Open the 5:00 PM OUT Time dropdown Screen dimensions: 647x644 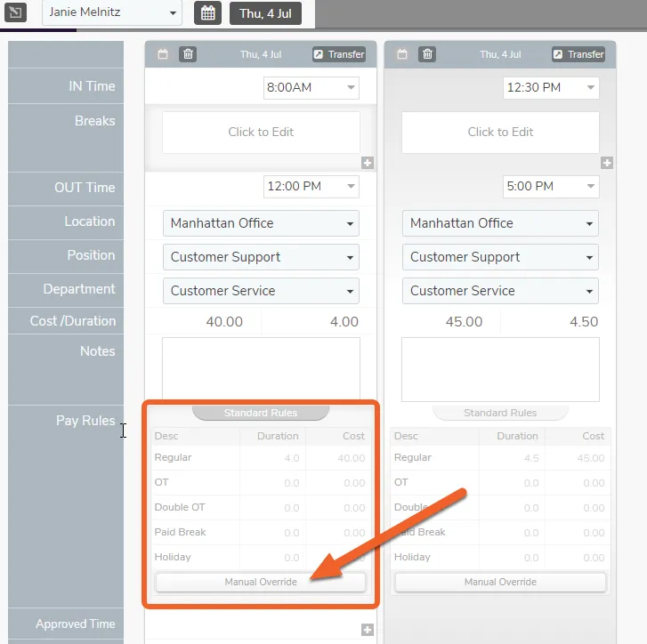click(551, 187)
